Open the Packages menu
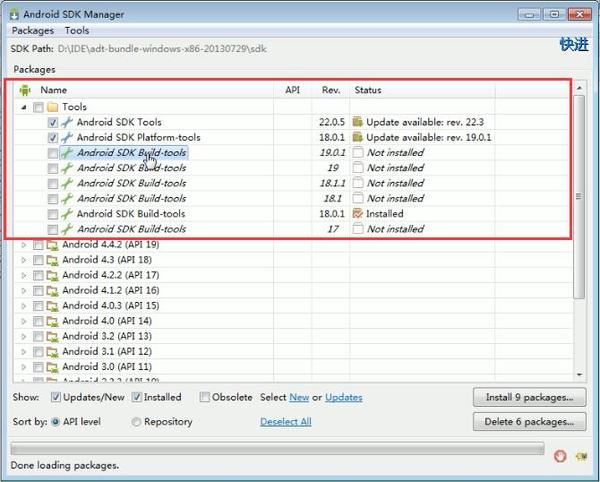Image resolution: width=600 pixels, height=482 pixels. tap(33, 31)
